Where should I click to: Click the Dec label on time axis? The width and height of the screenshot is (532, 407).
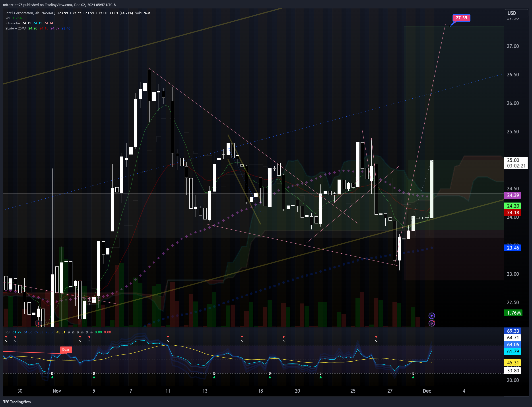[427, 391]
